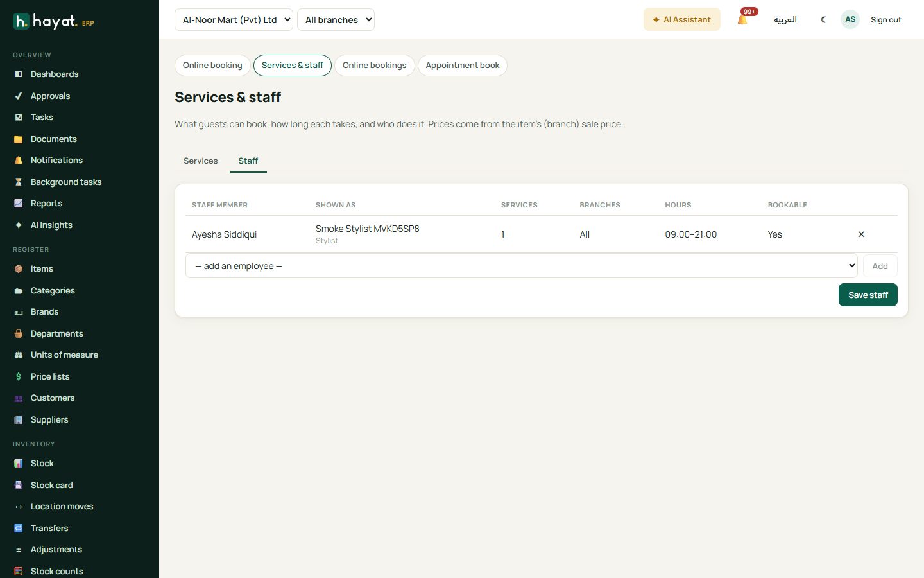Open Location moves in the sidebar

[x=62, y=507]
